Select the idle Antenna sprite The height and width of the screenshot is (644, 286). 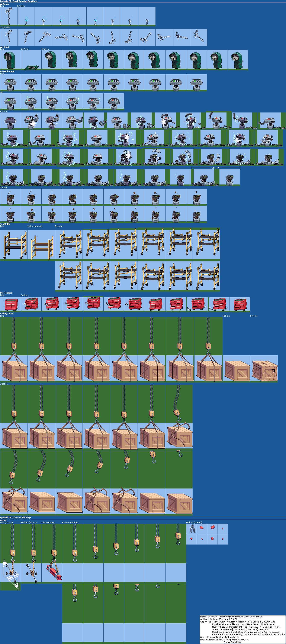(9, 16)
